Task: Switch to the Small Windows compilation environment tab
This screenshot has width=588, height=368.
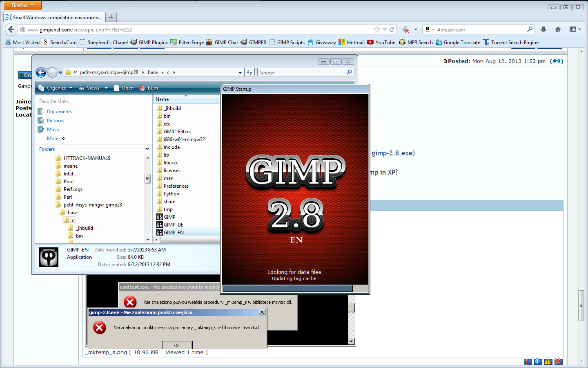Action: click(x=54, y=17)
